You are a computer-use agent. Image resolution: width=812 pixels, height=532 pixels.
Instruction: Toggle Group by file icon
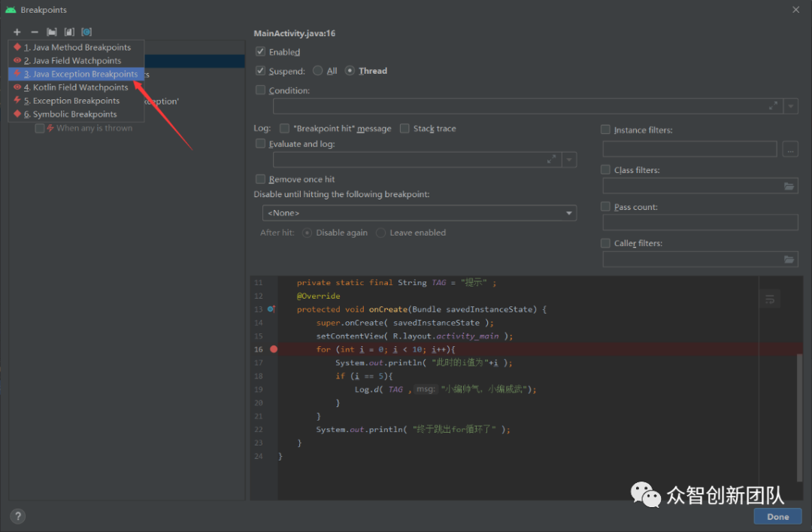tap(69, 32)
